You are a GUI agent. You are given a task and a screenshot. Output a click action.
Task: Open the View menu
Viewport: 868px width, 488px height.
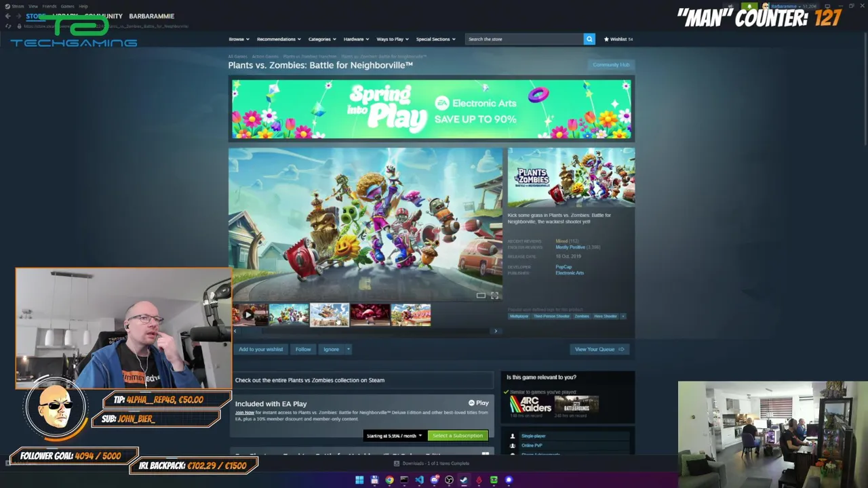tap(33, 6)
